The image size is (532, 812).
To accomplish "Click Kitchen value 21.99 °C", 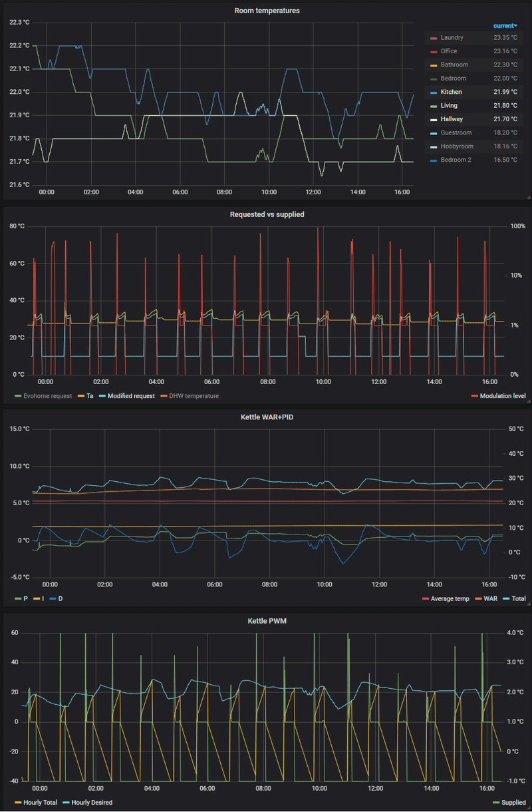I will pyautogui.click(x=506, y=92).
